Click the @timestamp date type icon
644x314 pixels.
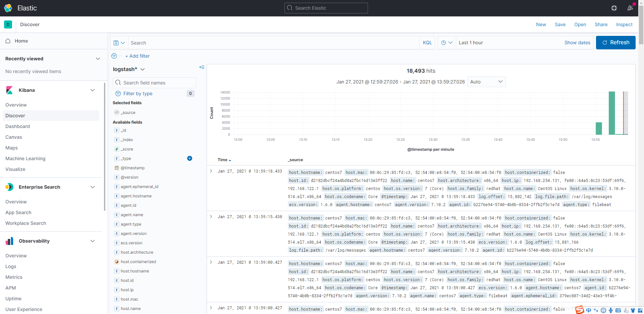pos(117,168)
